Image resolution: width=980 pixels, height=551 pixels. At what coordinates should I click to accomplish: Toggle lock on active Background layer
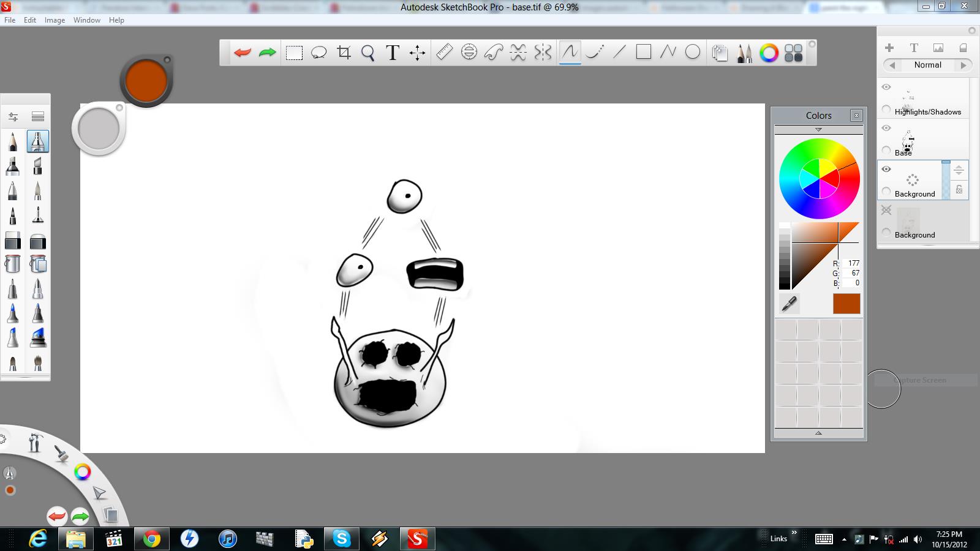point(959,190)
